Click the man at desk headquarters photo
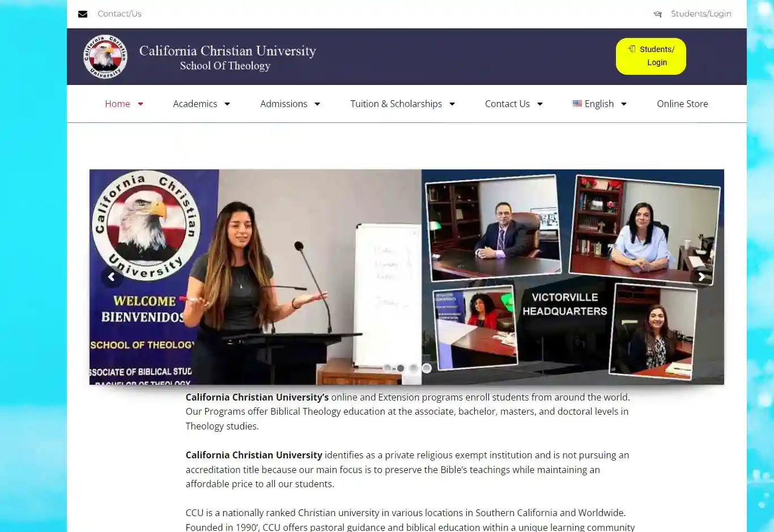Viewport: 774px width, 532px height. (494, 228)
